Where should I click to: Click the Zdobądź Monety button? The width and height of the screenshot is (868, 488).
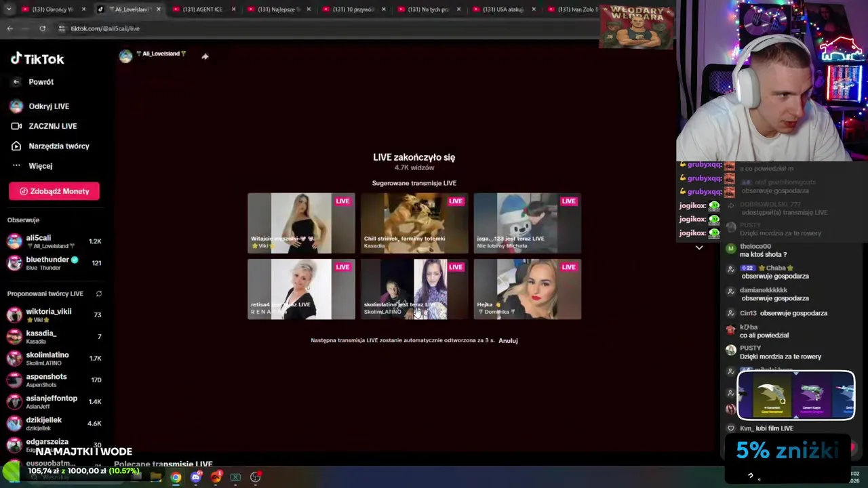54,191
